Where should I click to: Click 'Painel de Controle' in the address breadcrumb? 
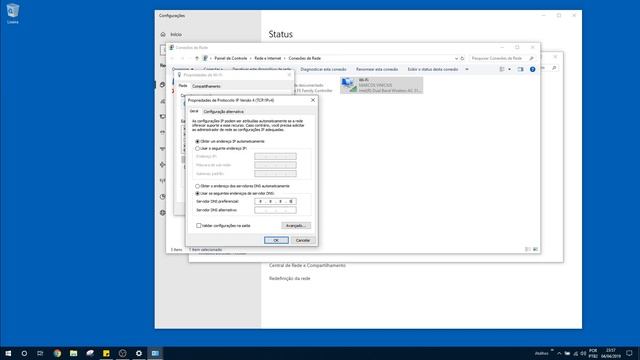pos(231,58)
